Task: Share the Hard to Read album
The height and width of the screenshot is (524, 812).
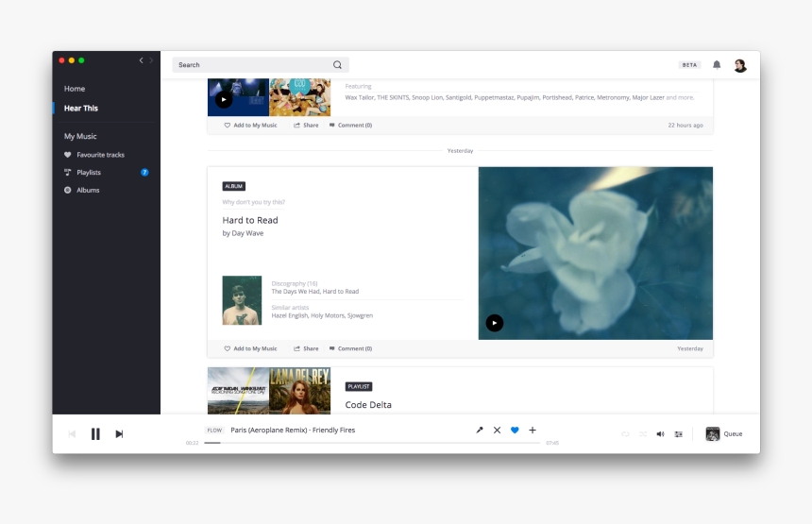Action: coord(306,348)
